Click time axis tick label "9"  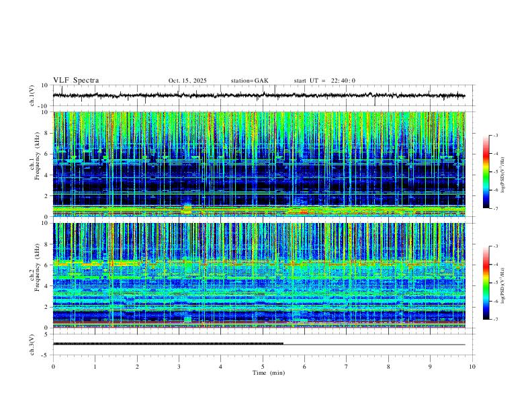430,367
